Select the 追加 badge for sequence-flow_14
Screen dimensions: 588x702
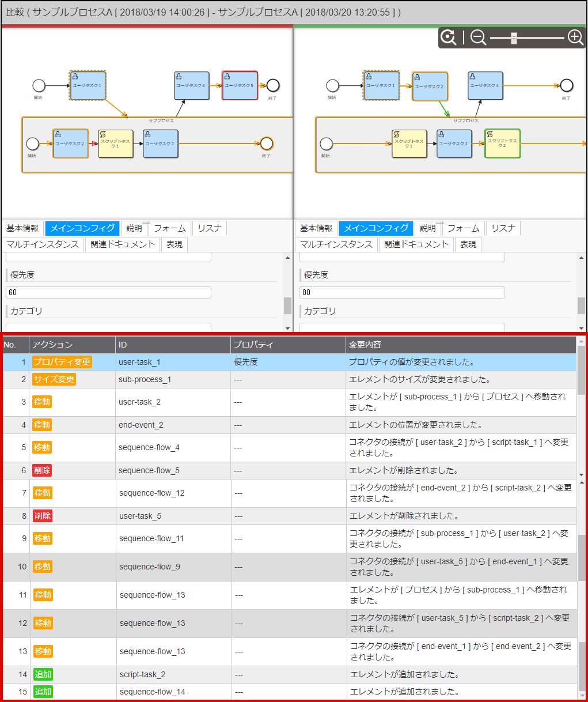43,692
